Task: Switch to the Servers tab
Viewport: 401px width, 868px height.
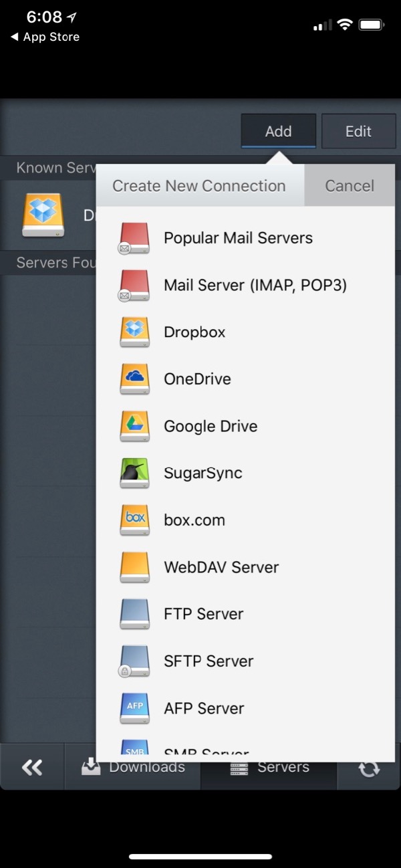Action: point(269,767)
